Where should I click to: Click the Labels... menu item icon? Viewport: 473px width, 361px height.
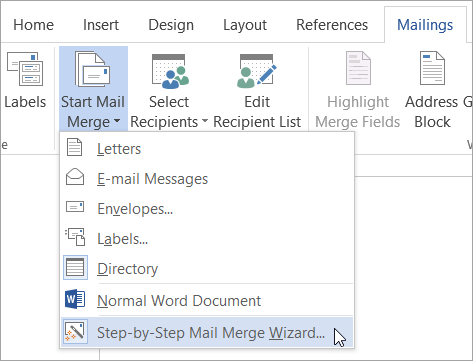[x=75, y=237]
